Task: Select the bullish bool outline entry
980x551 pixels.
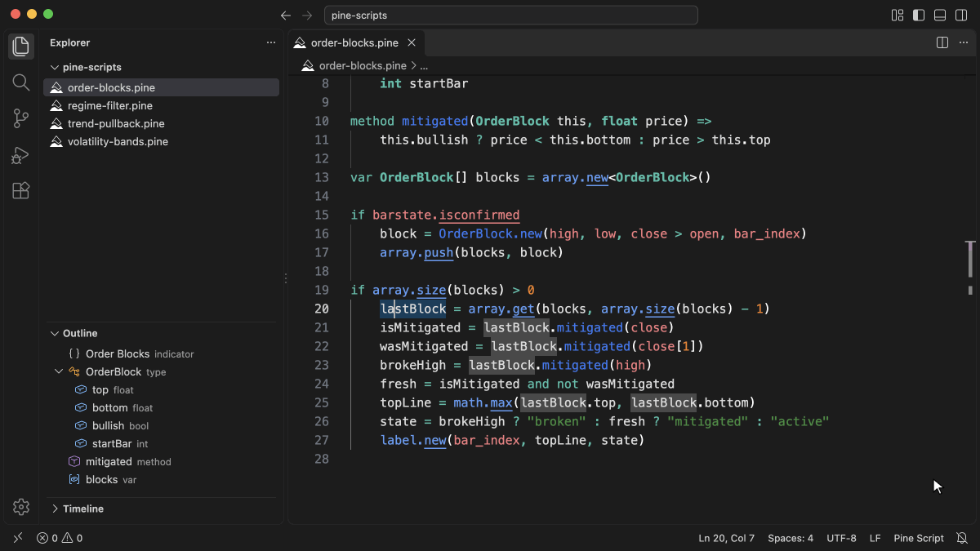Action: [x=161, y=425]
